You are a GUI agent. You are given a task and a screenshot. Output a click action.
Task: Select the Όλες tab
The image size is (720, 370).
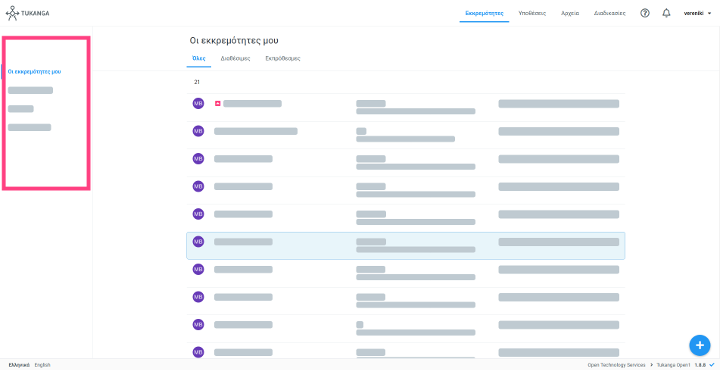[x=198, y=59]
